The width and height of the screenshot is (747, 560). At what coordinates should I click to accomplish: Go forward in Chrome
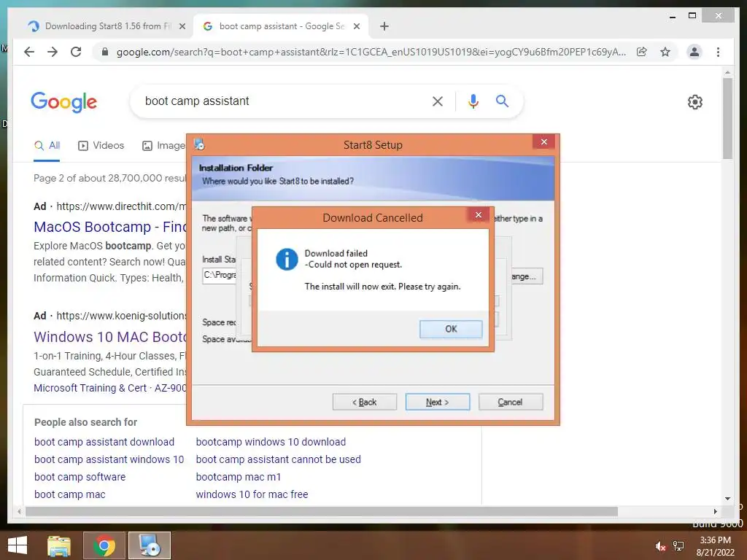click(x=53, y=52)
